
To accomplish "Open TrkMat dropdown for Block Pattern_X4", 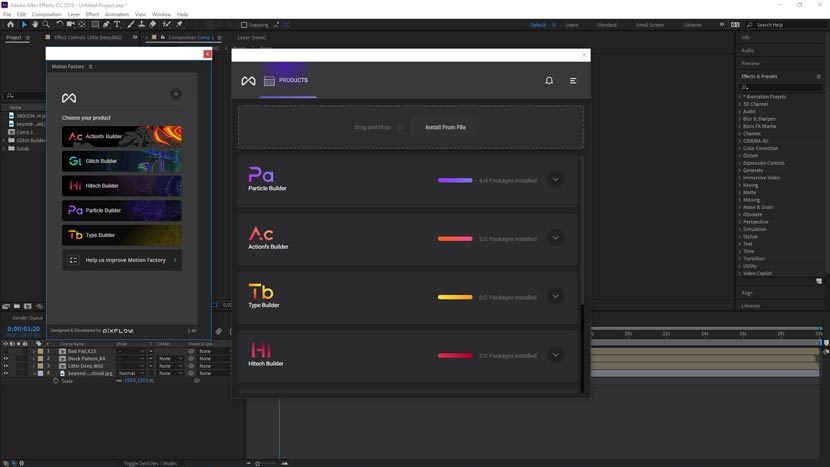I will [x=170, y=358].
